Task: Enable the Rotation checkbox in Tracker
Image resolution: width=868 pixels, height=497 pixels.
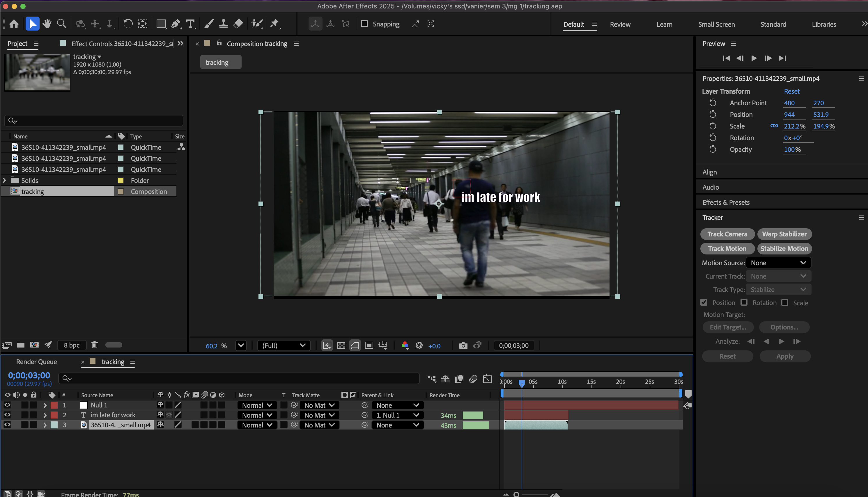Action: [744, 302]
